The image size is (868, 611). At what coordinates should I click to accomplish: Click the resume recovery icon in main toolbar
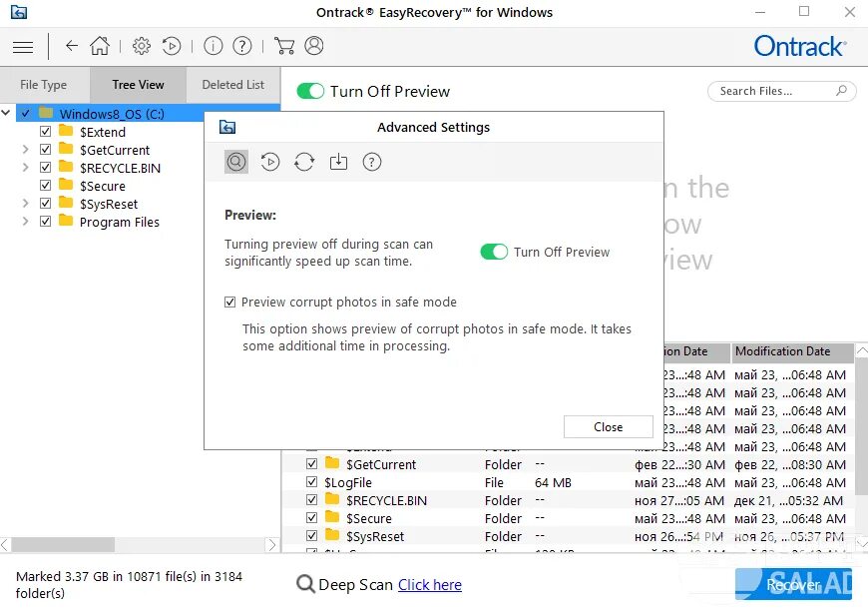[x=172, y=45]
